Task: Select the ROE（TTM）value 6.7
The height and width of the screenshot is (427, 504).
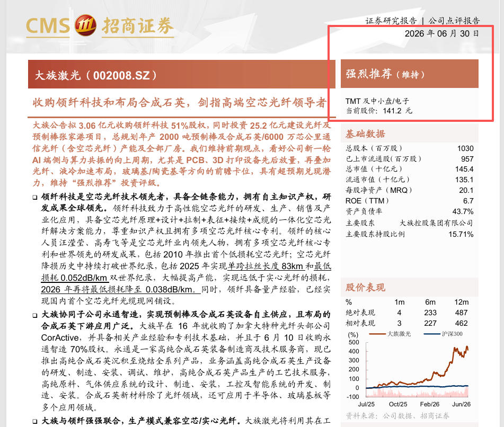Action: point(468,201)
